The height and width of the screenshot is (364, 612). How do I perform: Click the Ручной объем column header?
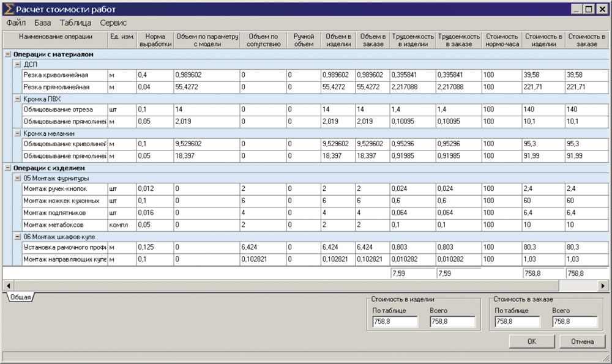click(304, 40)
